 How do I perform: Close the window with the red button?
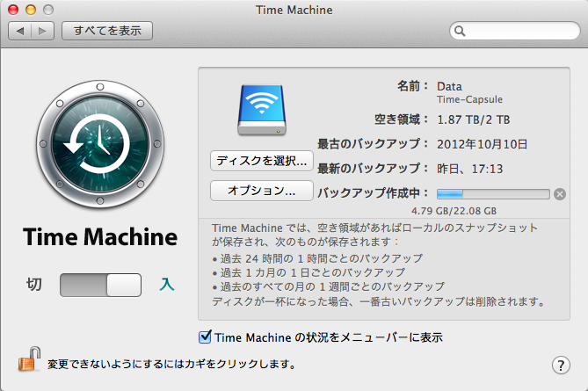click(13, 10)
